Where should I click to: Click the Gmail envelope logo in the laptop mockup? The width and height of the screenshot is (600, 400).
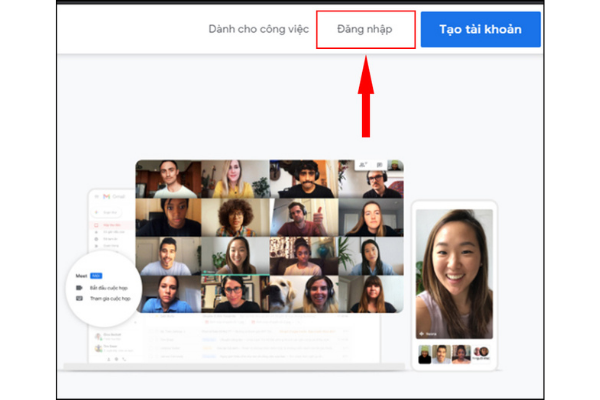coord(106,196)
